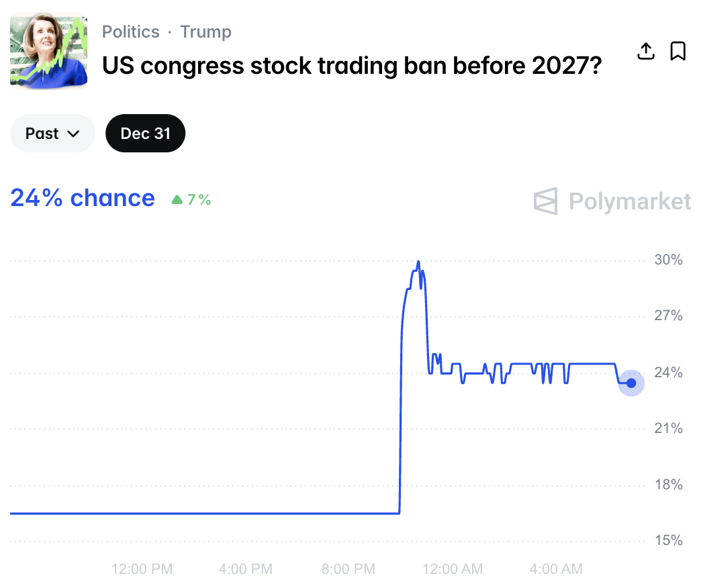Click the 12:00 PM time axis label
This screenshot has height=588, width=701.
pyautogui.click(x=142, y=569)
